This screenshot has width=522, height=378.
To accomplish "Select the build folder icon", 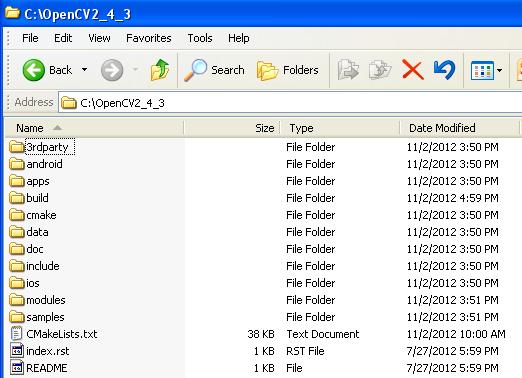I will [x=17, y=198].
